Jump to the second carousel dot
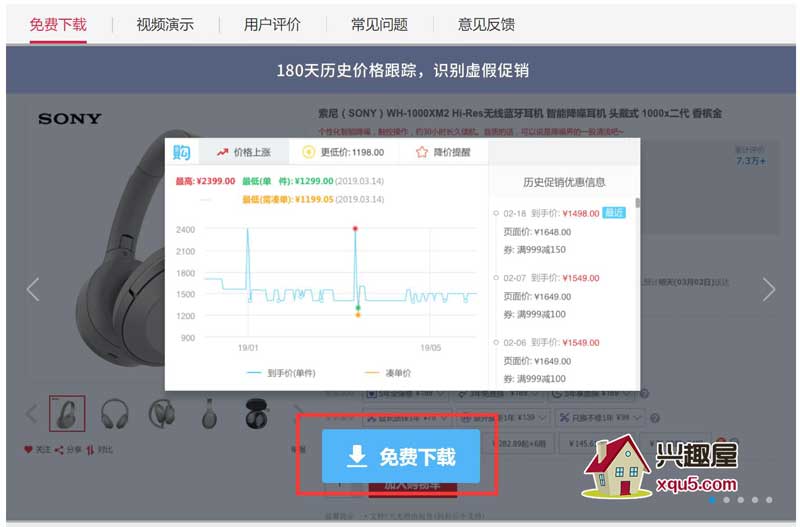Viewport: 800px width, 527px height. (x=726, y=500)
